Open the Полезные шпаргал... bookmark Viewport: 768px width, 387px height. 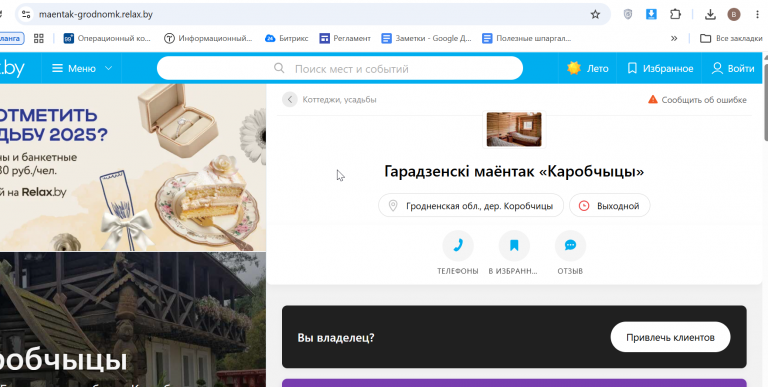(x=527, y=38)
